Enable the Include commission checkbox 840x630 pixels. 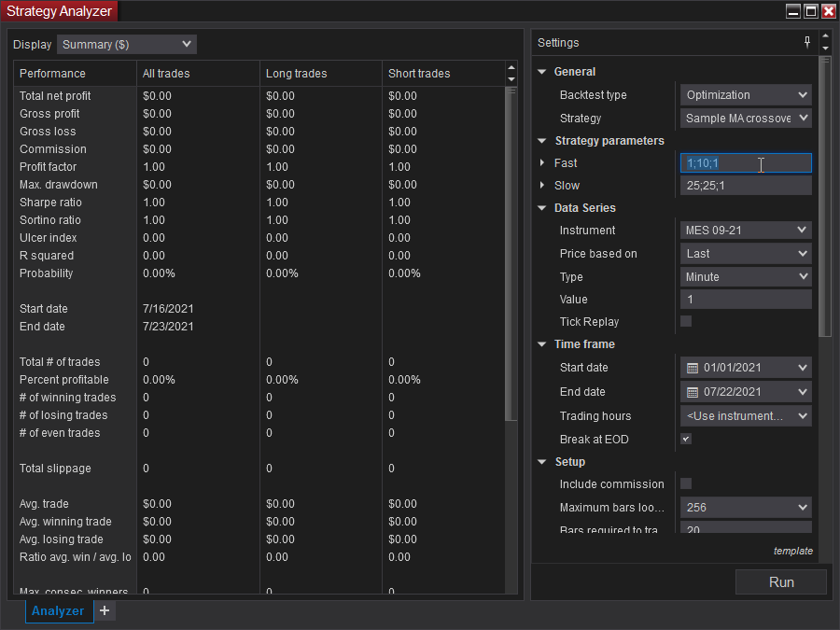coord(686,483)
